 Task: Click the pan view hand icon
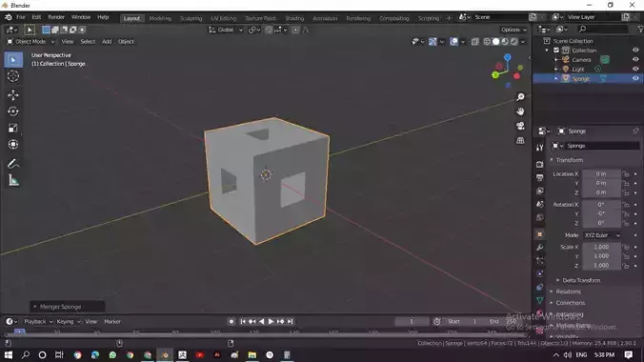520,111
